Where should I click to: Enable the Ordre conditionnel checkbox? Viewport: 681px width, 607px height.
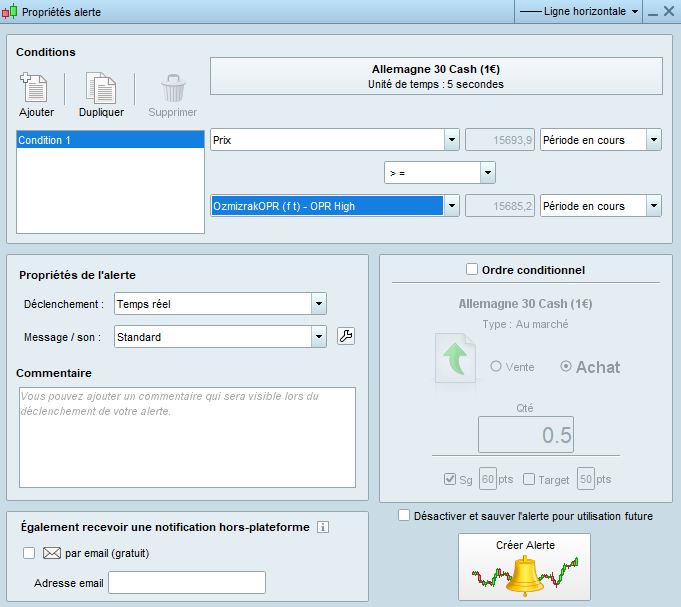point(472,269)
